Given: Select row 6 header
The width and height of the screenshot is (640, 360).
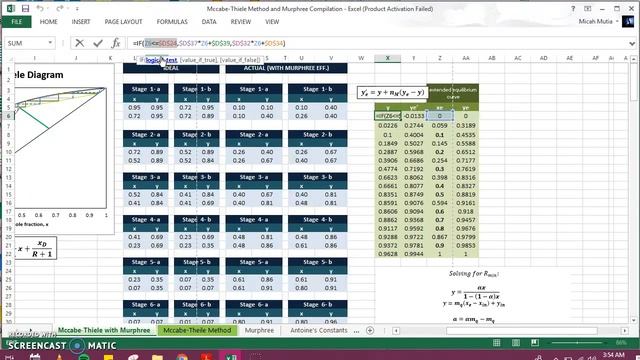Looking at the screenshot, I should tap(8, 116).
